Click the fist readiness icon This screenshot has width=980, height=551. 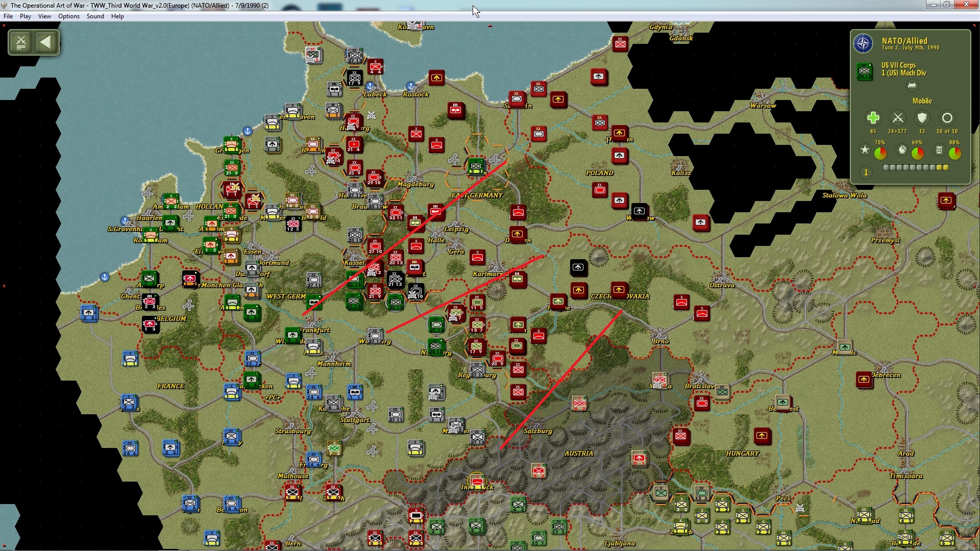[902, 149]
